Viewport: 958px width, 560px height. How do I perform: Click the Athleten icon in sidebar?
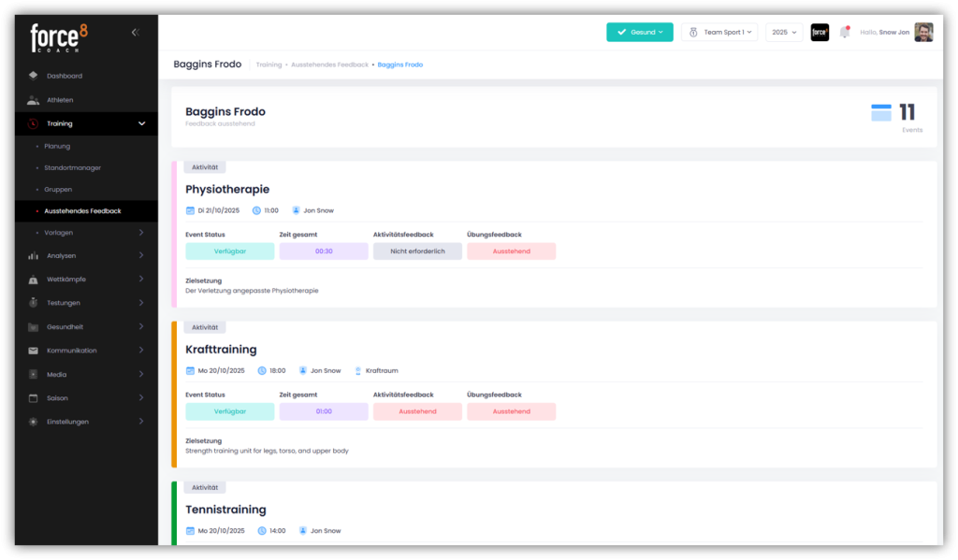click(x=34, y=100)
